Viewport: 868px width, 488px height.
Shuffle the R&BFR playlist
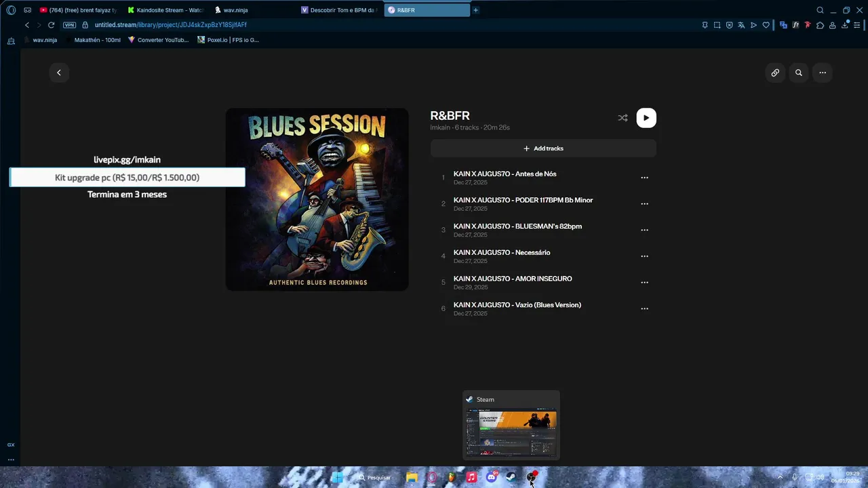(x=623, y=118)
